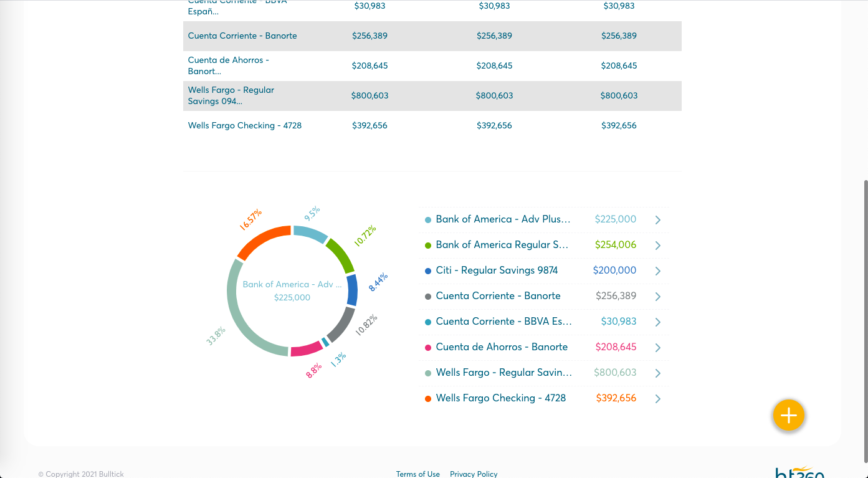Click the teal 1.3% donut segment
Viewport: 868px width, 478px height.
325,342
